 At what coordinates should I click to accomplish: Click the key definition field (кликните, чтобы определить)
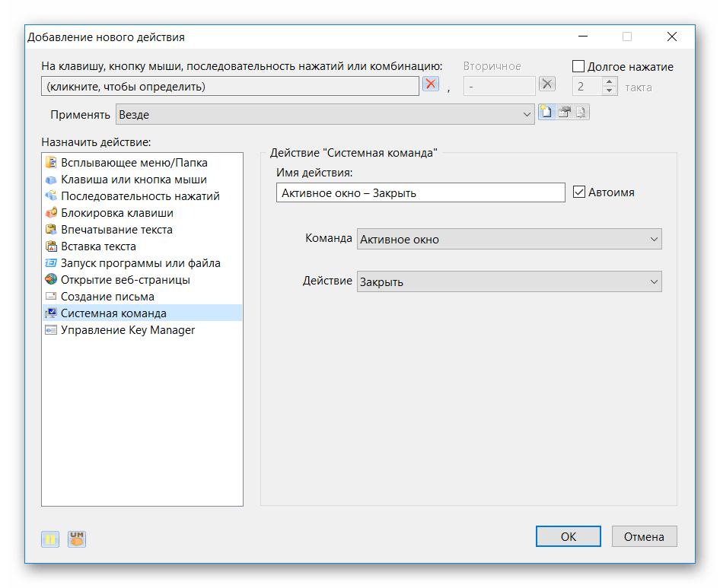pos(230,86)
